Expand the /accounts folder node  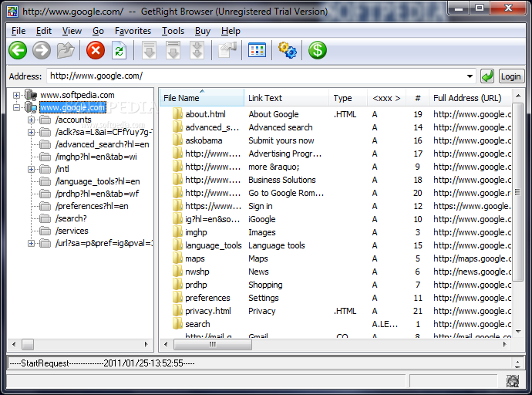tap(31, 120)
